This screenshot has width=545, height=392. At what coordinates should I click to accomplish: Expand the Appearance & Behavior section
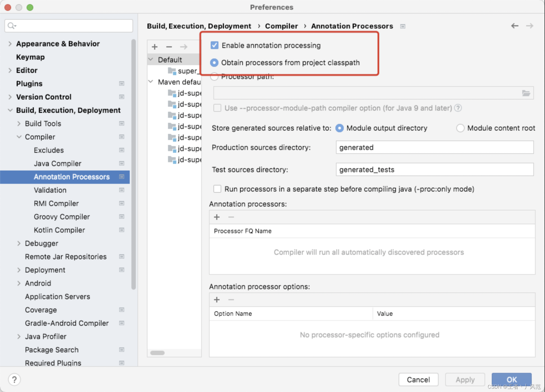pyautogui.click(x=10, y=44)
